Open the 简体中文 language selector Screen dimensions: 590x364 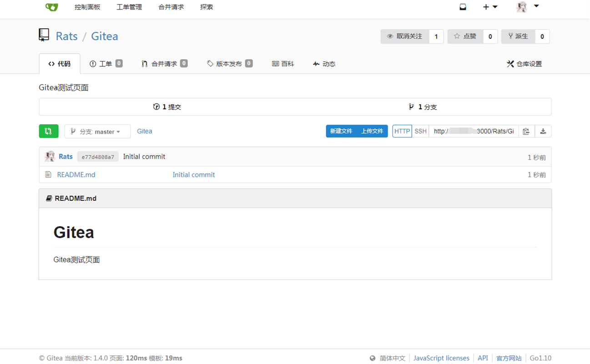point(392,359)
